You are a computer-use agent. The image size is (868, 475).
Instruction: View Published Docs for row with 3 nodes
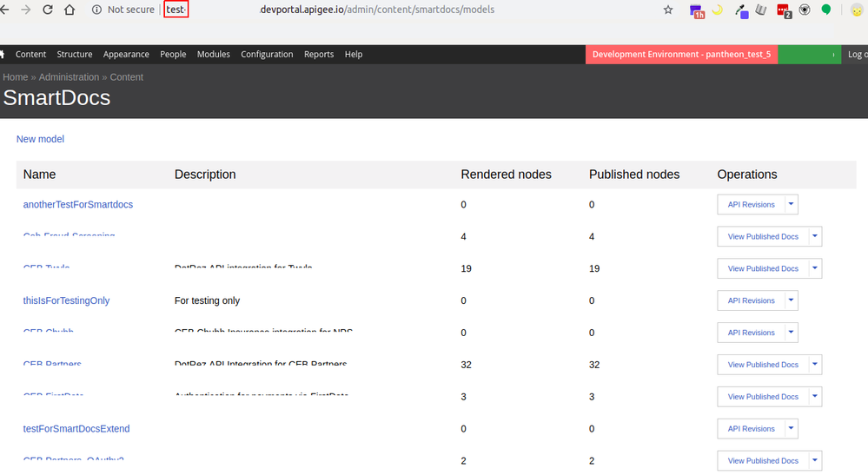763,397
